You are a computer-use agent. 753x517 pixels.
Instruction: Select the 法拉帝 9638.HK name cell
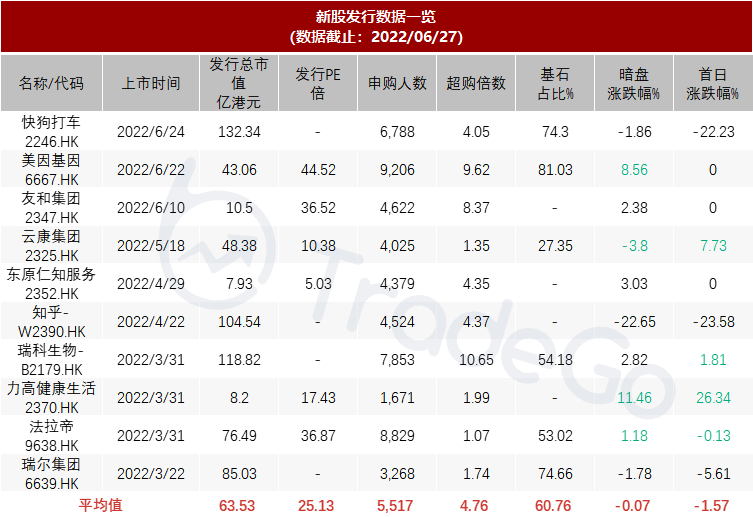tap(51, 435)
